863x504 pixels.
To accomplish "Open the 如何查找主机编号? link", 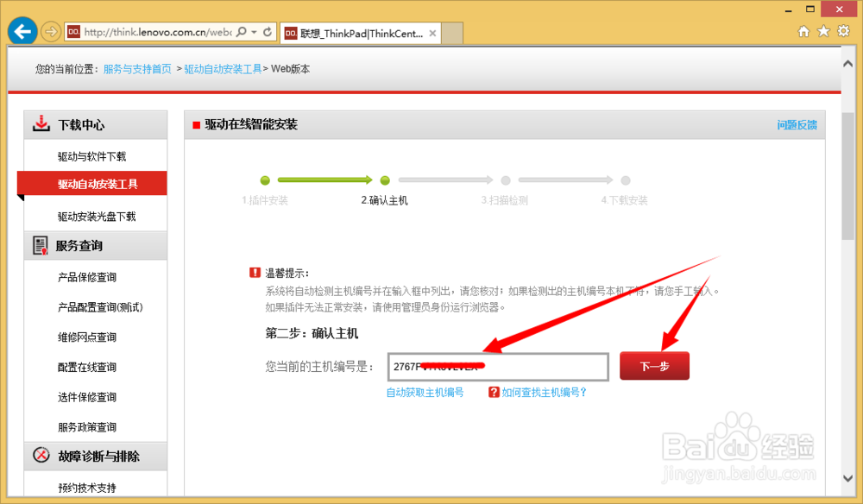I will 544,393.
